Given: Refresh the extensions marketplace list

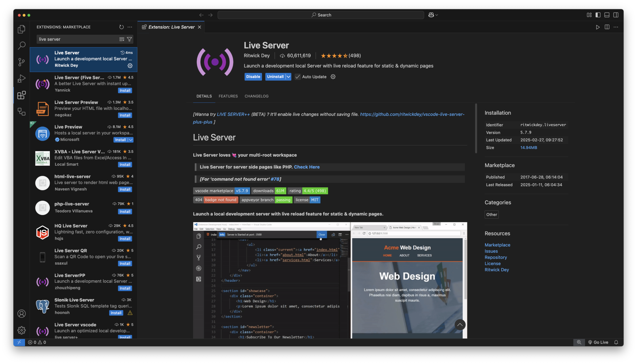Looking at the screenshot, I should [x=121, y=27].
